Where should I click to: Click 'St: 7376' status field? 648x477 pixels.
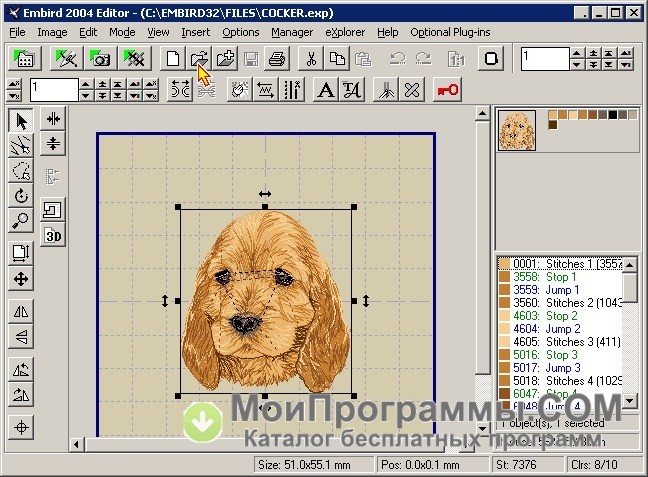click(527, 465)
